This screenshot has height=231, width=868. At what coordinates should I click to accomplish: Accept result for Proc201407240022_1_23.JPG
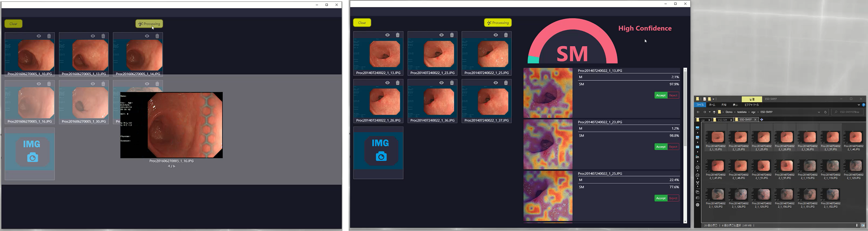[661, 147]
